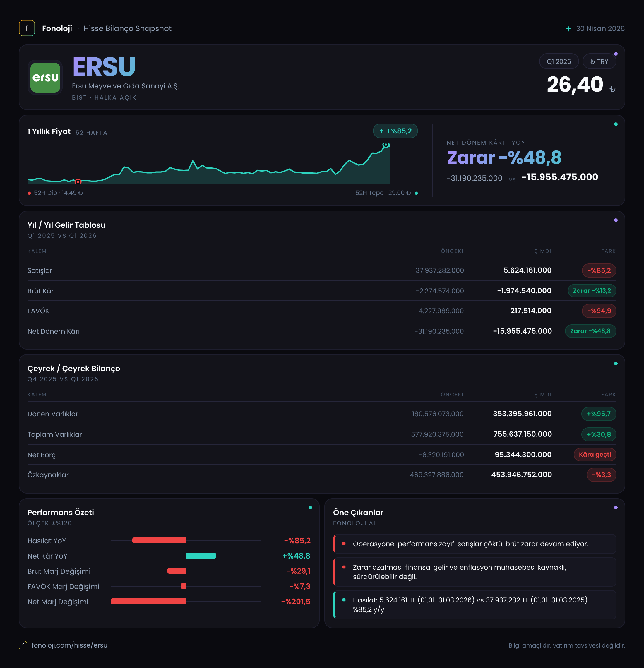Viewport: 644px width, 668px height.
Task: Click the Fonoloji brand name in header
Action: point(57,28)
